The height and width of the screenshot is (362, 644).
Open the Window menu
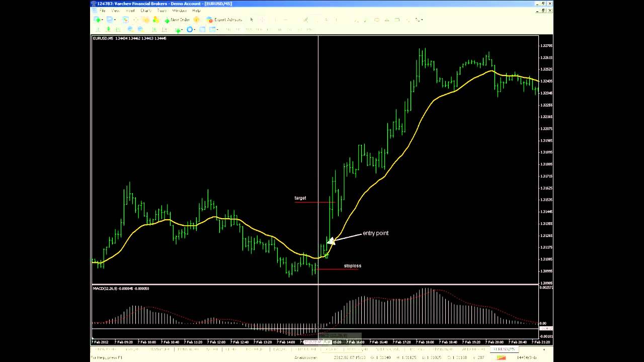[179, 11]
